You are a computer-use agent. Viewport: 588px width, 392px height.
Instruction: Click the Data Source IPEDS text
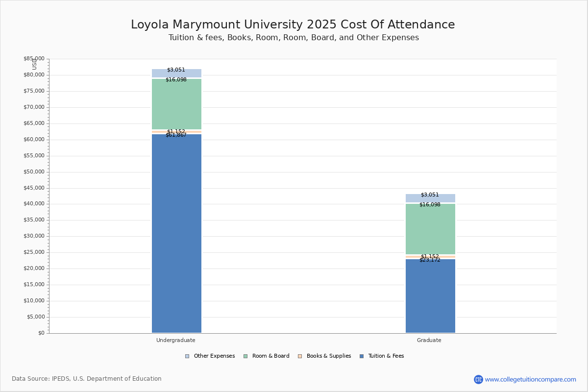(87, 379)
